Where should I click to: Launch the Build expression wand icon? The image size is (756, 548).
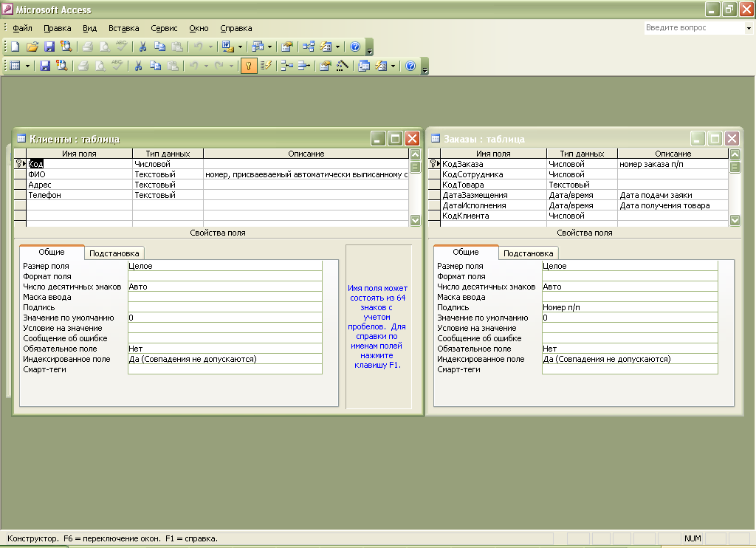(x=343, y=66)
